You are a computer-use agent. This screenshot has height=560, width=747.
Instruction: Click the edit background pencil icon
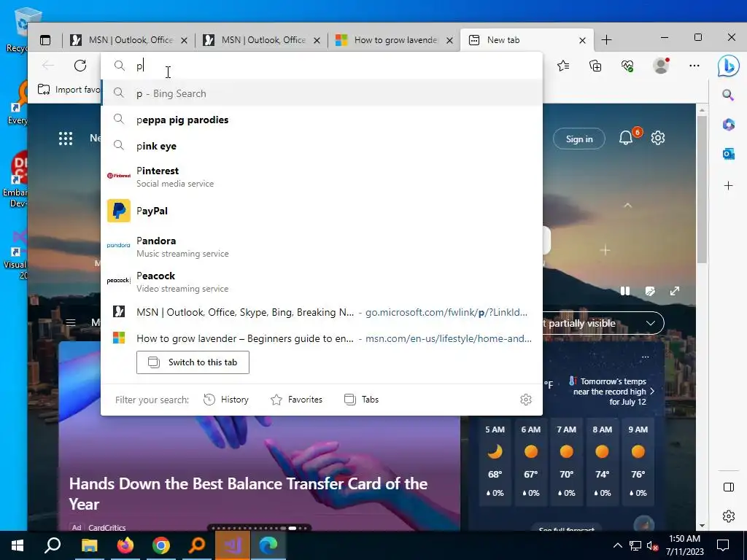pyautogui.click(x=650, y=291)
